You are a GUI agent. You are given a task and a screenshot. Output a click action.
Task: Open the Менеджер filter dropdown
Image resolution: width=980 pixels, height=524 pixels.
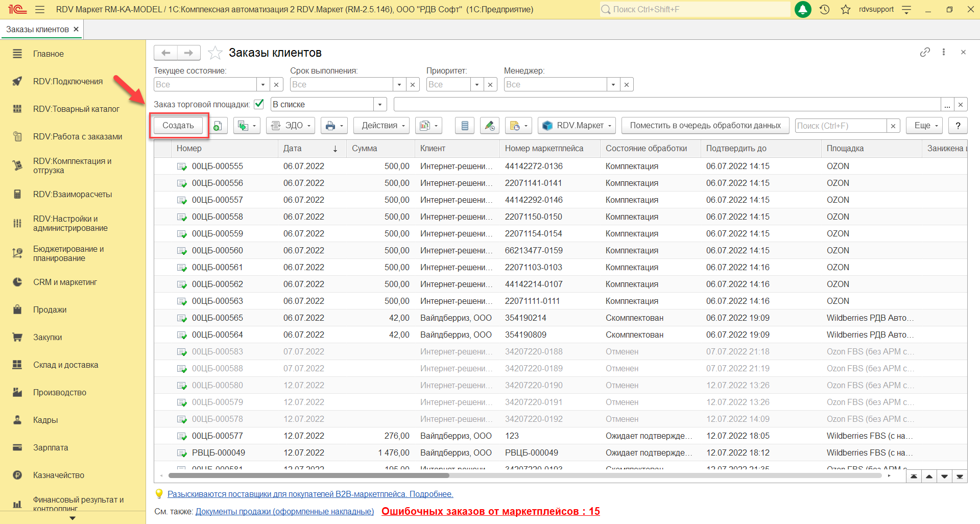(x=613, y=85)
